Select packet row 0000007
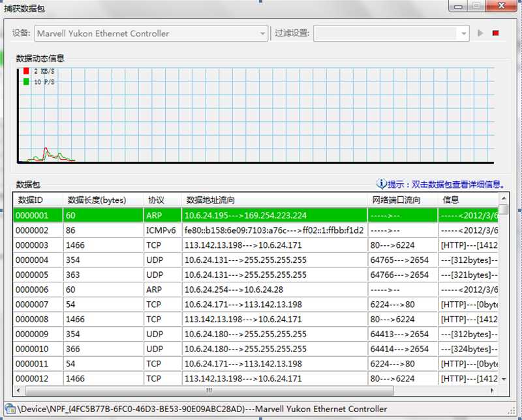 [255, 305]
